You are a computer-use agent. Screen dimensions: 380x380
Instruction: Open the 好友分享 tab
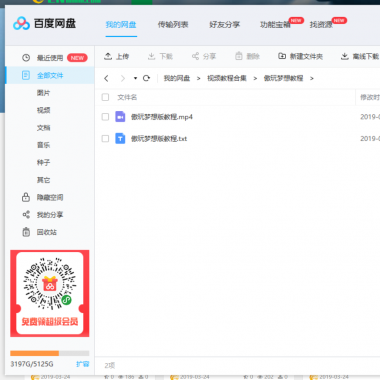click(x=225, y=24)
